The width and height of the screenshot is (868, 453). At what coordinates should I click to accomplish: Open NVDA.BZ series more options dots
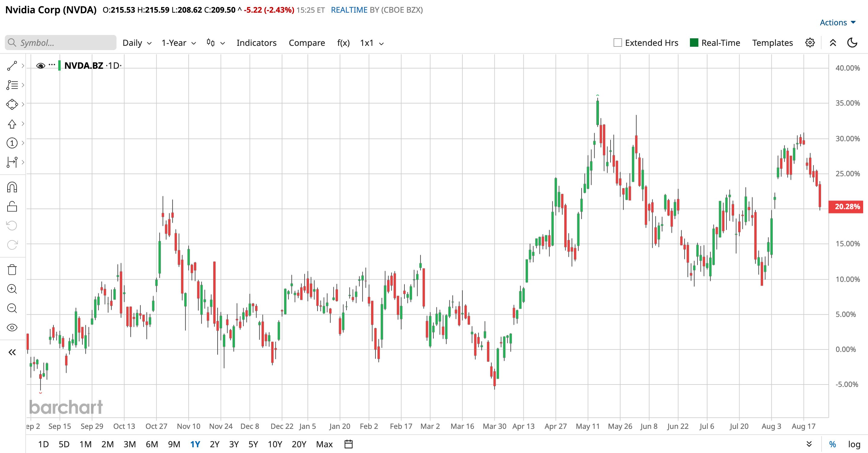[x=52, y=64]
